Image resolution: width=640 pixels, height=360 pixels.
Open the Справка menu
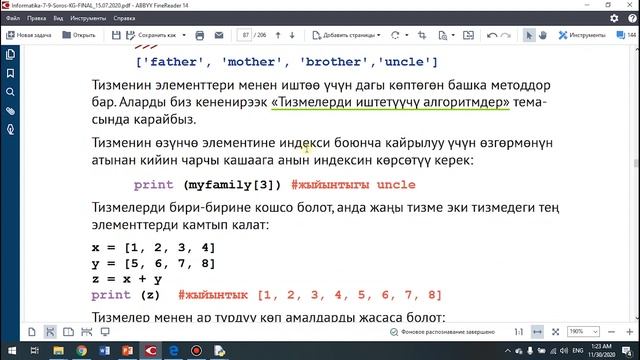coord(124,18)
